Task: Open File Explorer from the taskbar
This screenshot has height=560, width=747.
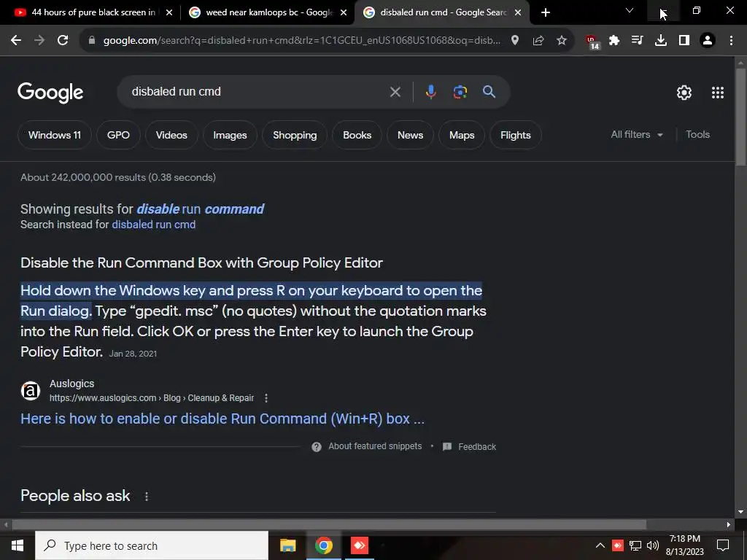Action: (287, 545)
